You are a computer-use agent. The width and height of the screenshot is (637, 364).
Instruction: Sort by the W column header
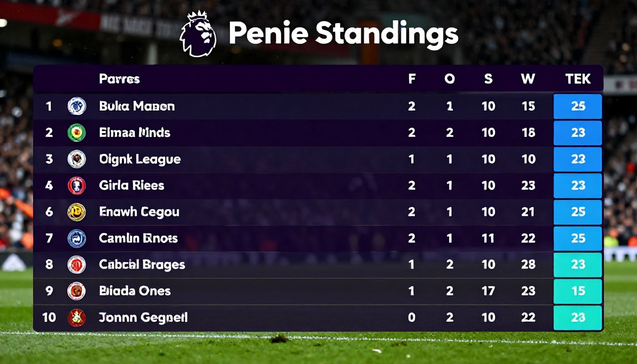coord(528,79)
